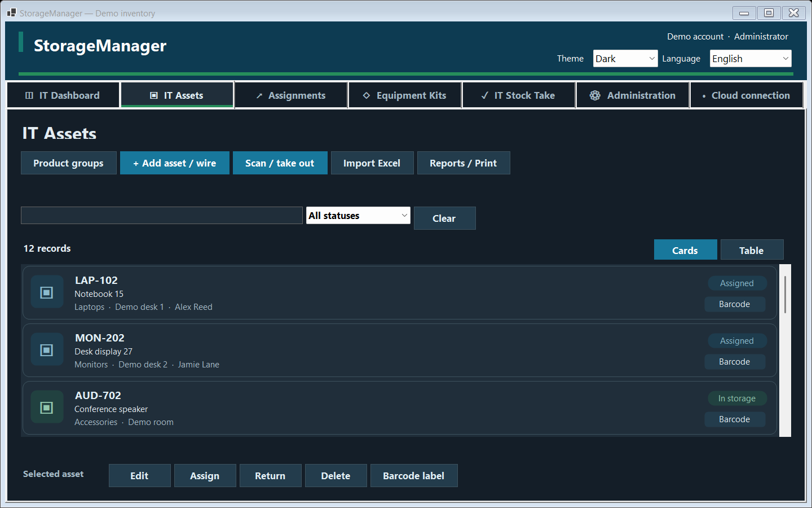The height and width of the screenshot is (508, 812).
Task: Click Assigned status badge on MON-202
Action: [737, 341]
